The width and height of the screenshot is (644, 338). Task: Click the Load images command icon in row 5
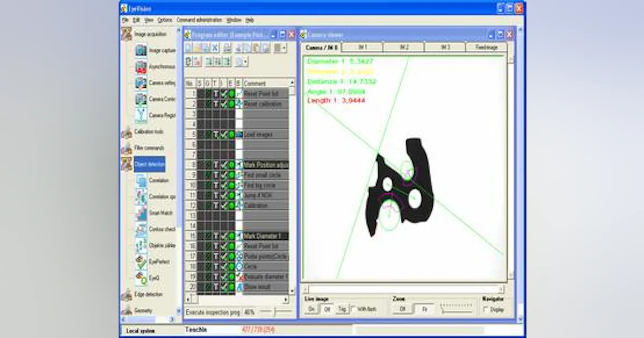pyautogui.click(x=239, y=135)
